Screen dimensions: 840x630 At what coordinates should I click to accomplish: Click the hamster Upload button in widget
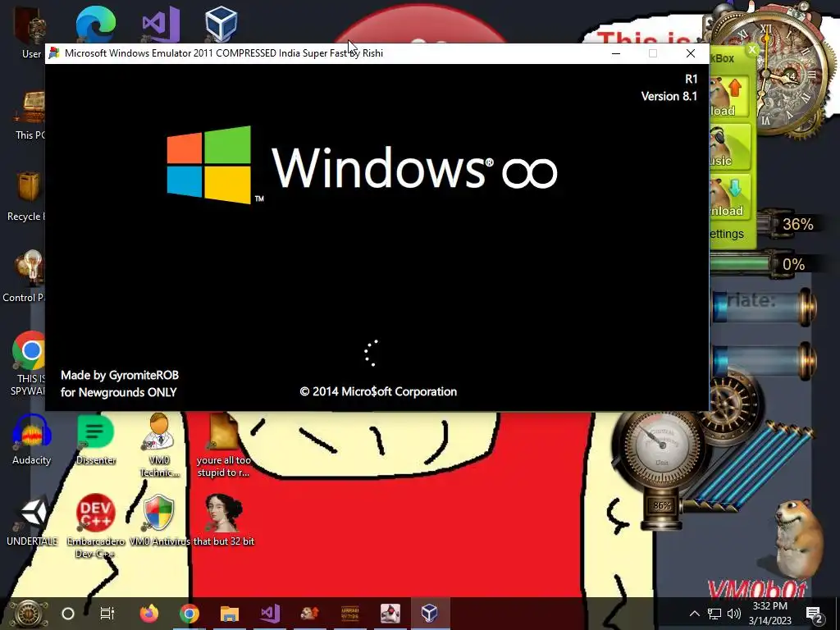(x=729, y=97)
